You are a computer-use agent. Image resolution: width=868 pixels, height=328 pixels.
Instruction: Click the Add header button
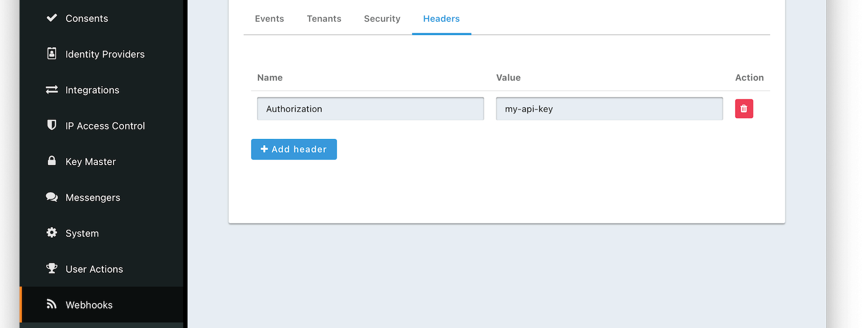pos(294,149)
